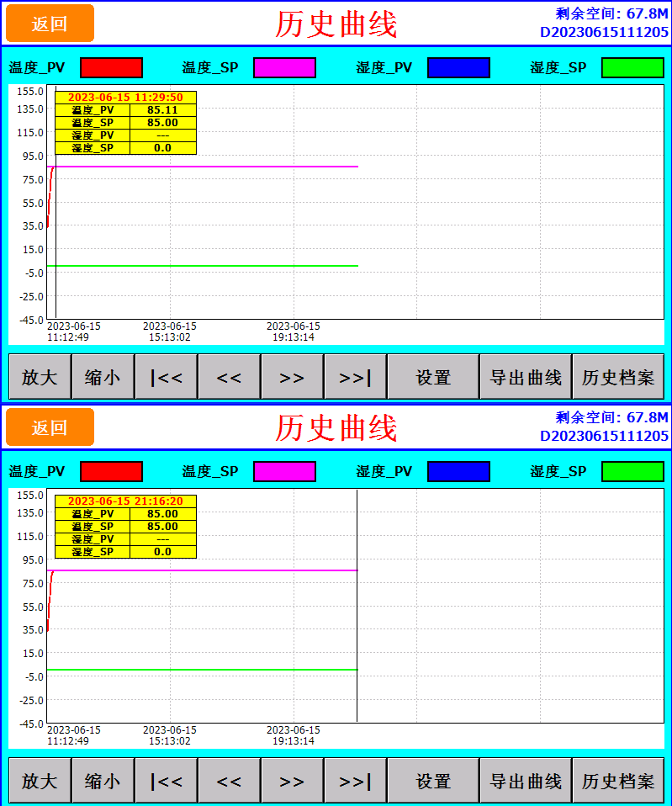Click red 温度_PV rising curve in 21:16:20 chart
Viewport: 672px width, 806px height.
50,599
